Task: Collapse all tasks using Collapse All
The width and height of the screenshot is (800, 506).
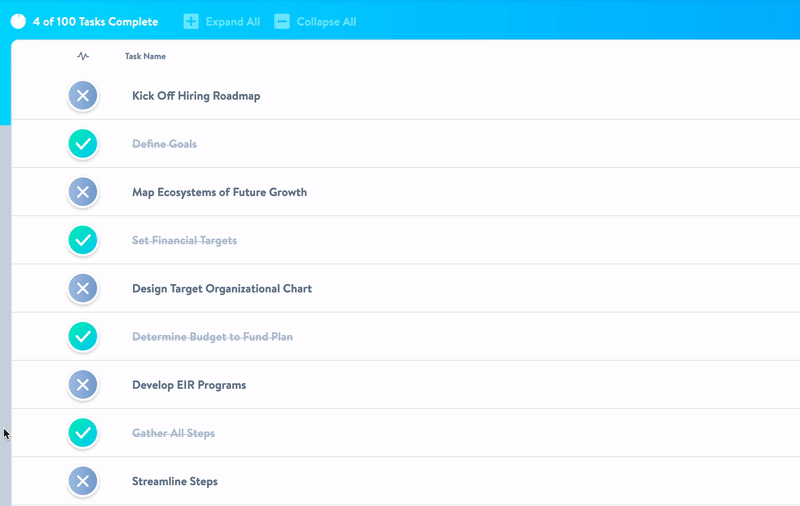Action: tap(326, 21)
